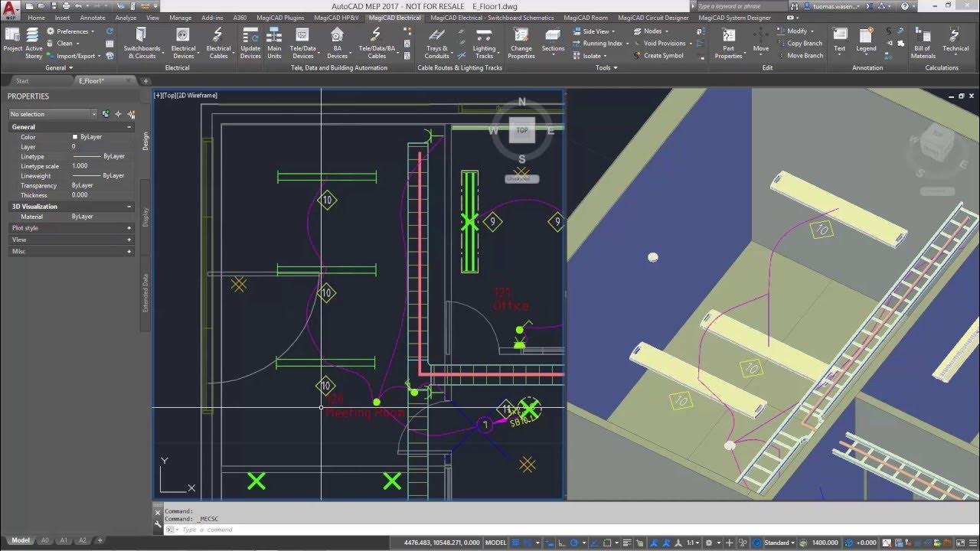980x551 pixels.
Task: Click the Update Devices icon
Action: tap(250, 43)
